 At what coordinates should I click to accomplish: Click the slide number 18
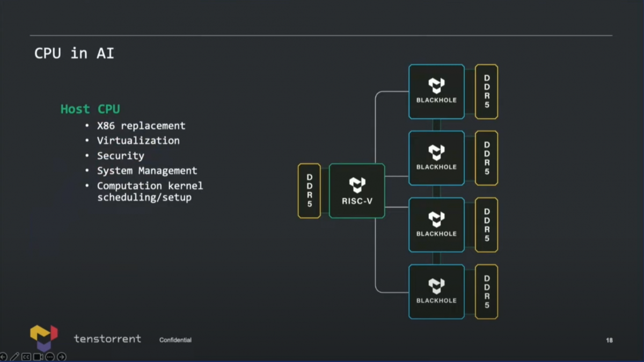click(x=609, y=340)
